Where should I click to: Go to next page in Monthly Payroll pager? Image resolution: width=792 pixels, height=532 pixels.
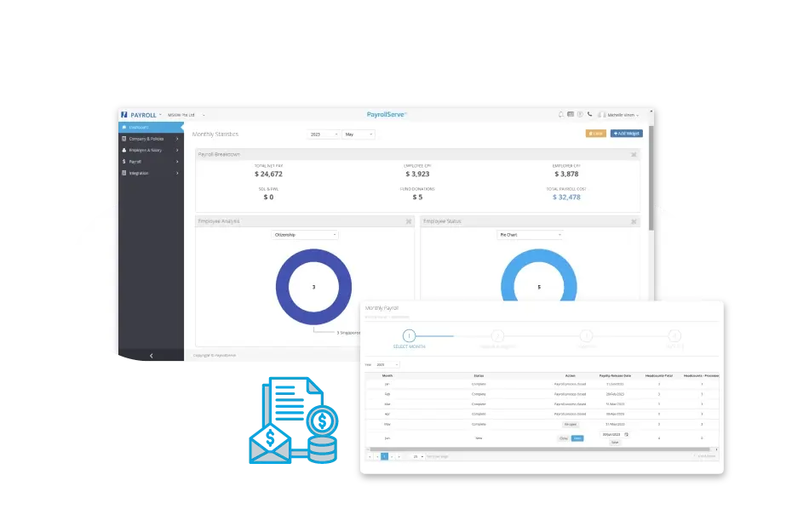[392, 456]
